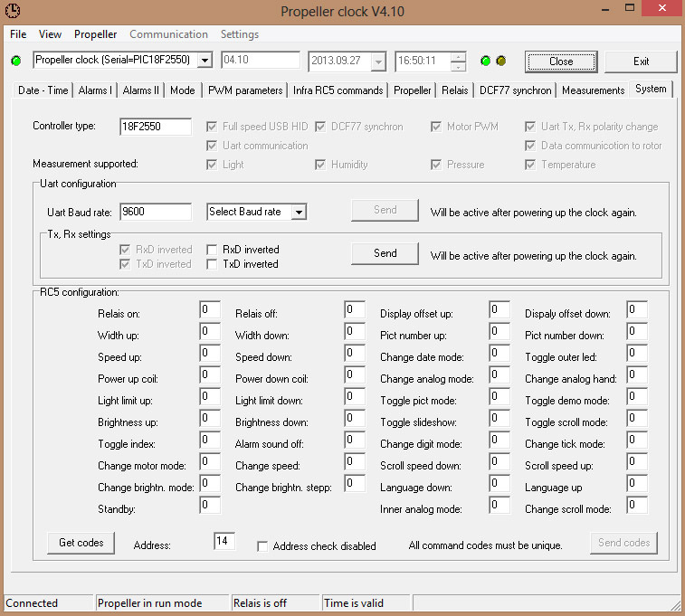Click the Controller type field showing 18F2550
The image size is (685, 616).
(x=156, y=127)
